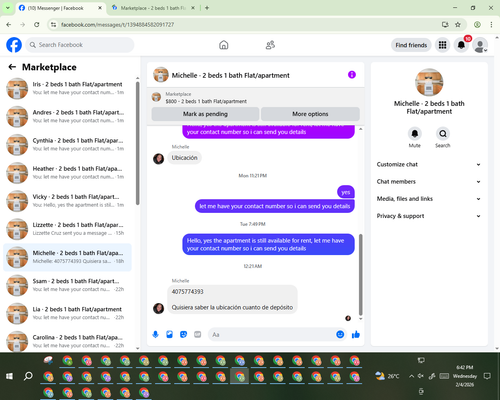Screen dimensions: 500x400
Task: Open Chrome three-dot menu
Action: pyautogui.click(x=491, y=24)
